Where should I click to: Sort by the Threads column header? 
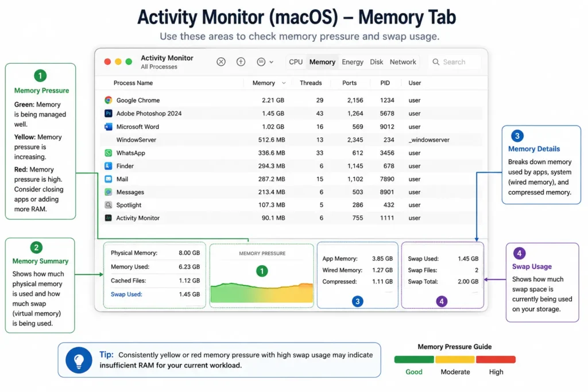click(x=311, y=83)
